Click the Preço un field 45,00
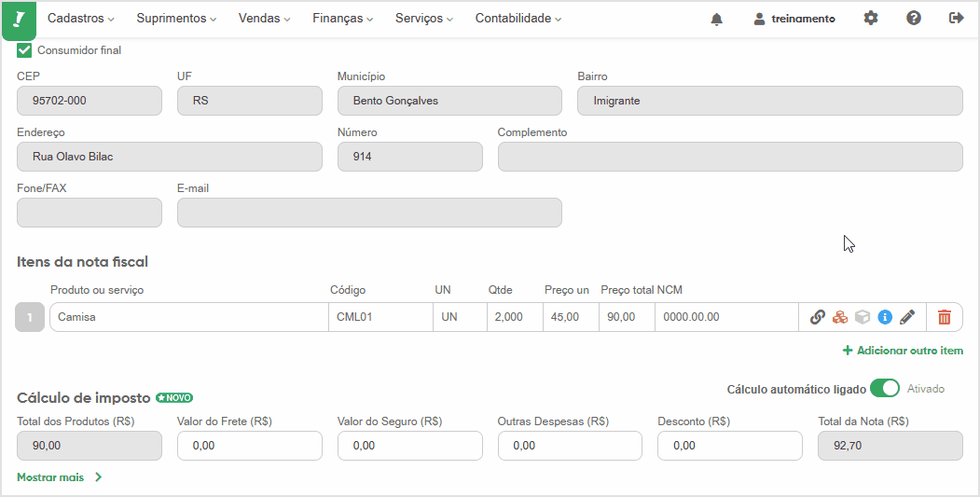 pyautogui.click(x=572, y=317)
